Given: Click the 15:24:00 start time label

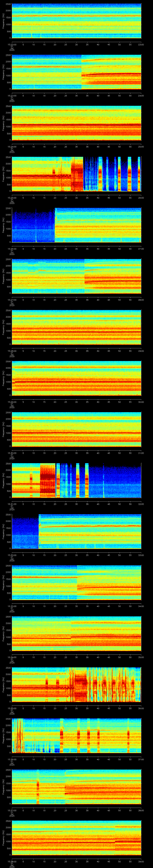Looking at the screenshot, I should 12,147.
